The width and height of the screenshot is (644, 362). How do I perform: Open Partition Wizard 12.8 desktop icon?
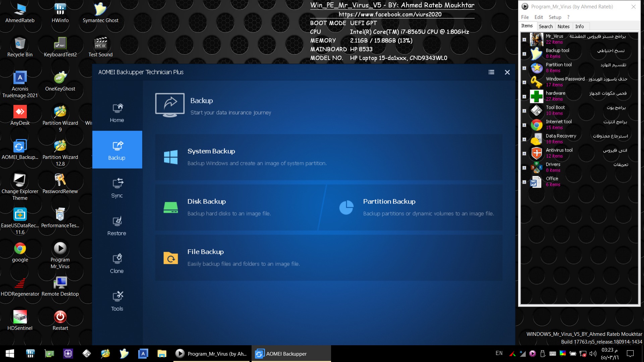(60, 153)
